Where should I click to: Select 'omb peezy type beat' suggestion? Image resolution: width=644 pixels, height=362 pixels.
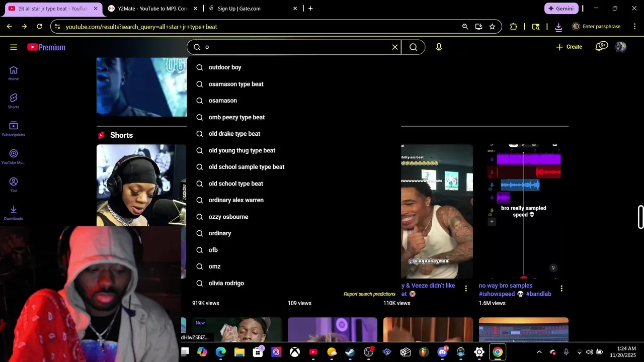(294, 117)
